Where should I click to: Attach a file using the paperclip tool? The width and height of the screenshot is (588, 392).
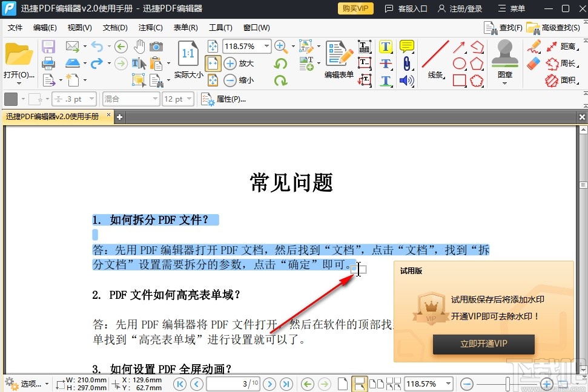coord(406,62)
